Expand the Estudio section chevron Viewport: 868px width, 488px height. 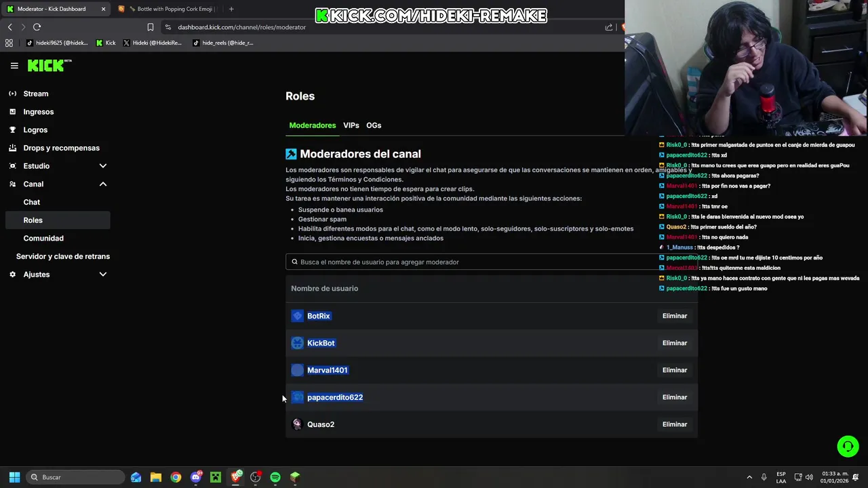pos(103,166)
